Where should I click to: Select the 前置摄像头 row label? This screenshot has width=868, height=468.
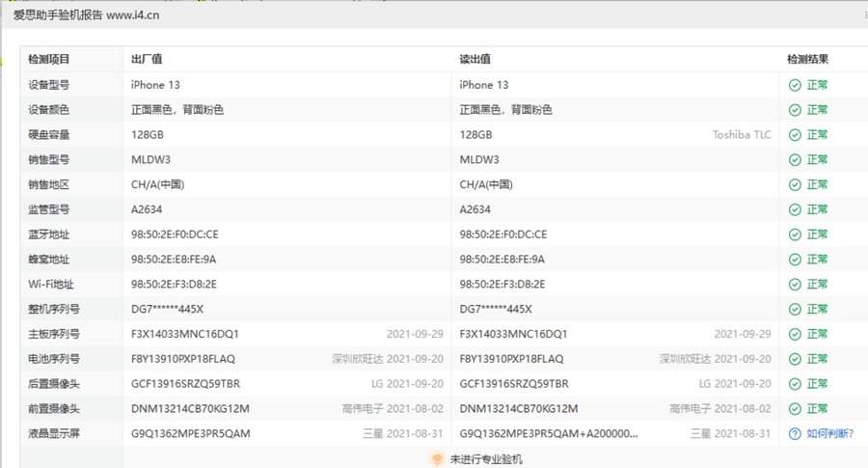pyautogui.click(x=54, y=409)
